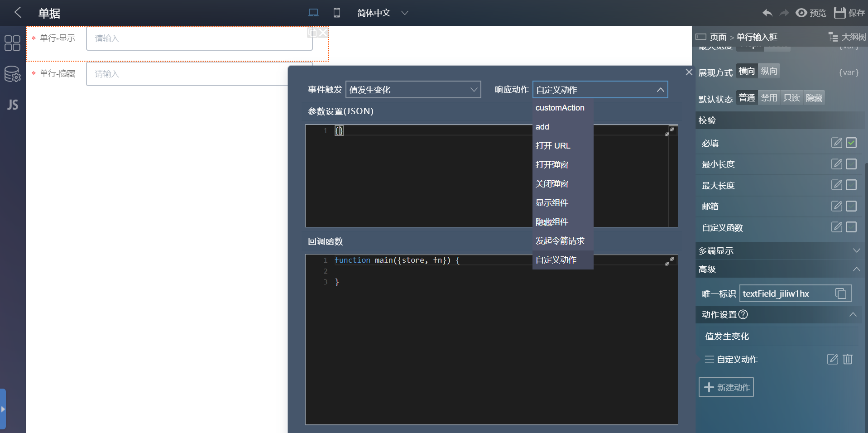Choose 显示组件 from the list
Image resolution: width=868 pixels, height=433 pixels.
point(563,203)
